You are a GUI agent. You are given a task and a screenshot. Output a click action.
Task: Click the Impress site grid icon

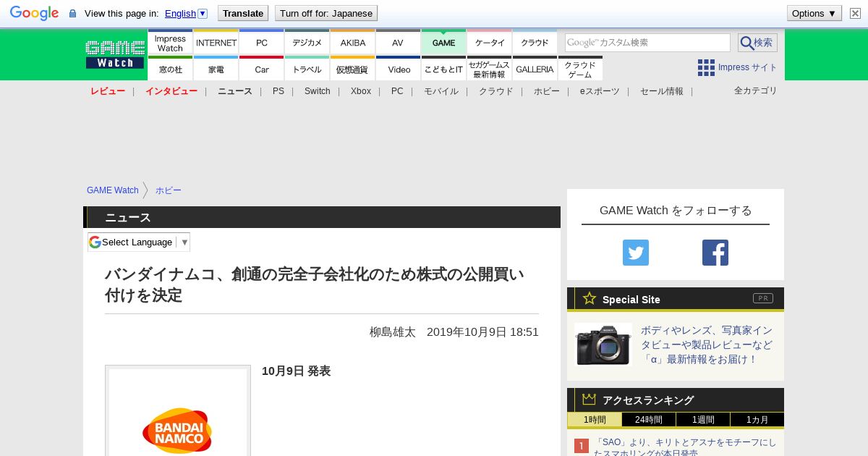706,67
